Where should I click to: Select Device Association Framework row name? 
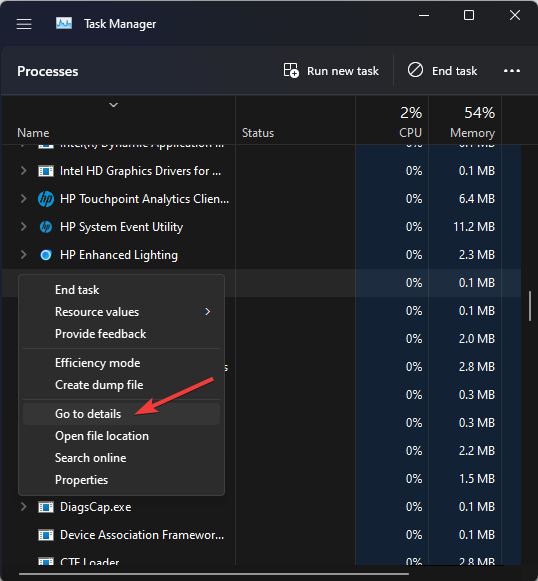142,535
